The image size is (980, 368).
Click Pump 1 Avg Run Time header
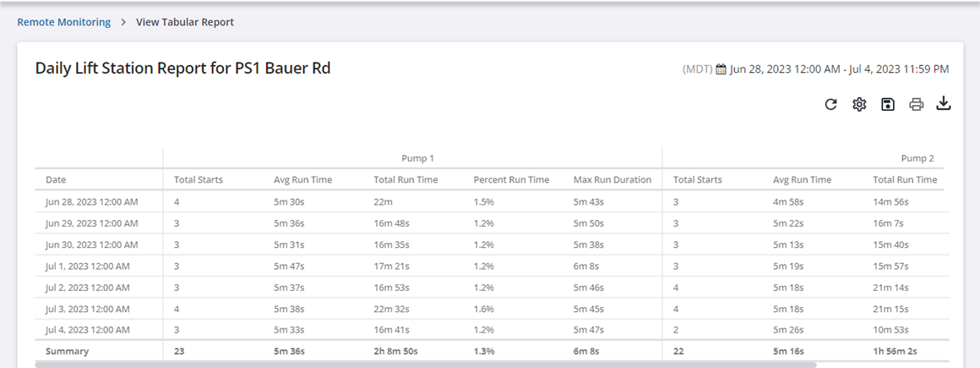tap(302, 179)
